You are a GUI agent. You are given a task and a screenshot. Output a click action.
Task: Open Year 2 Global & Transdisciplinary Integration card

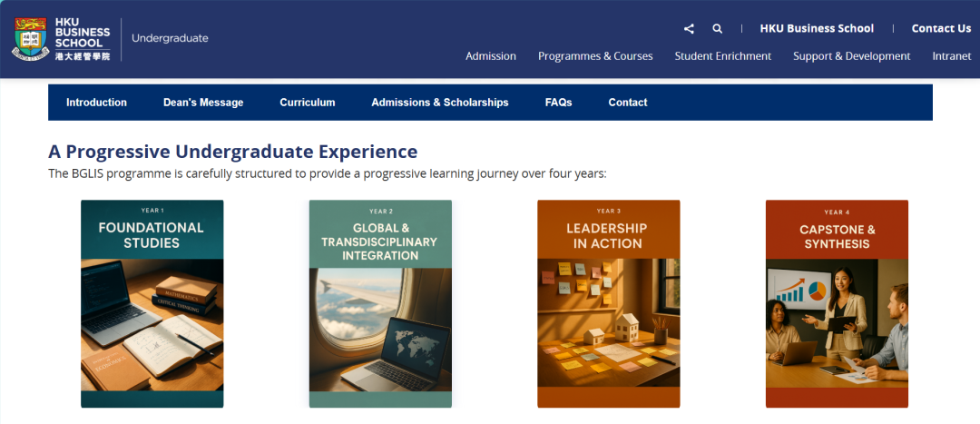click(x=380, y=303)
